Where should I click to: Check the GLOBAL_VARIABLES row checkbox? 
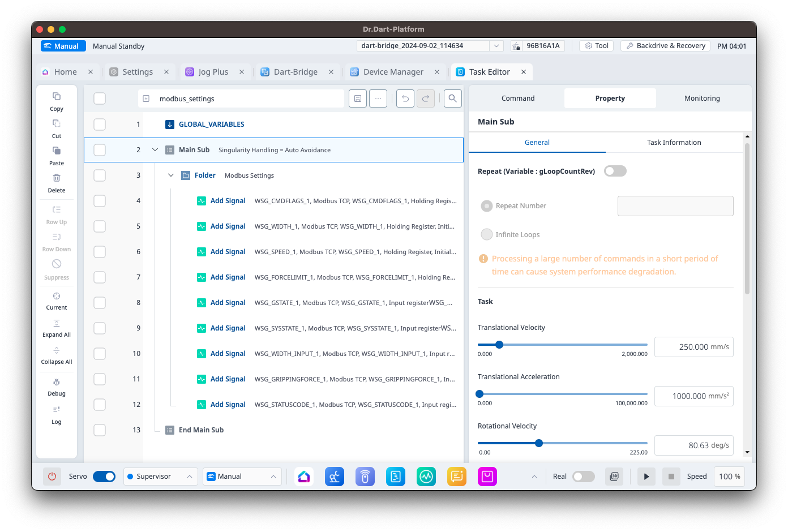(x=100, y=125)
